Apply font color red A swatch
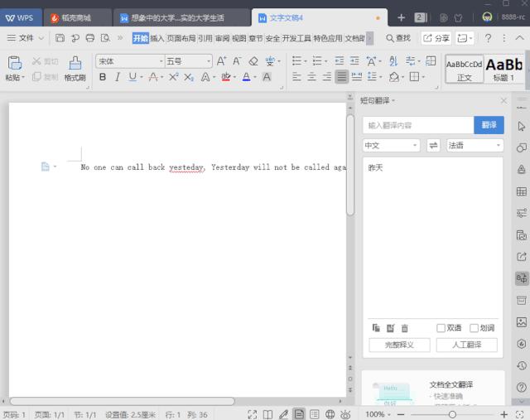The height and width of the screenshot is (420, 530). click(247, 77)
